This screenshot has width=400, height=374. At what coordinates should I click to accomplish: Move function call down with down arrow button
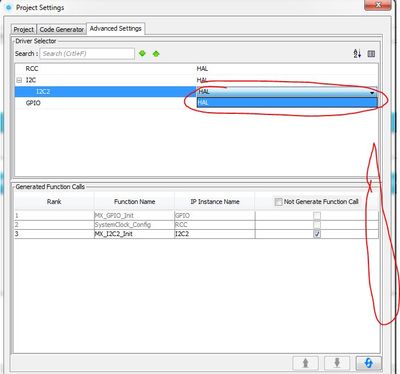click(x=337, y=363)
